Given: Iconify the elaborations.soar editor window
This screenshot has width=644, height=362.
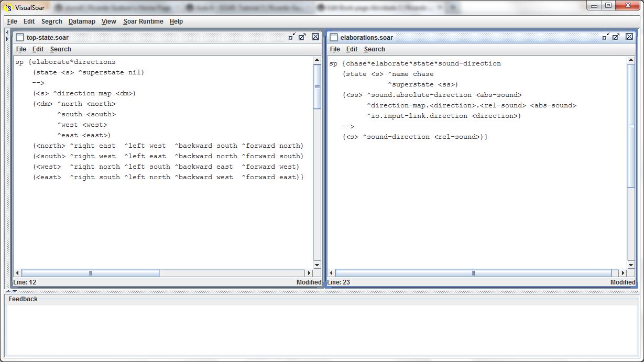Looking at the screenshot, I should pos(606,37).
